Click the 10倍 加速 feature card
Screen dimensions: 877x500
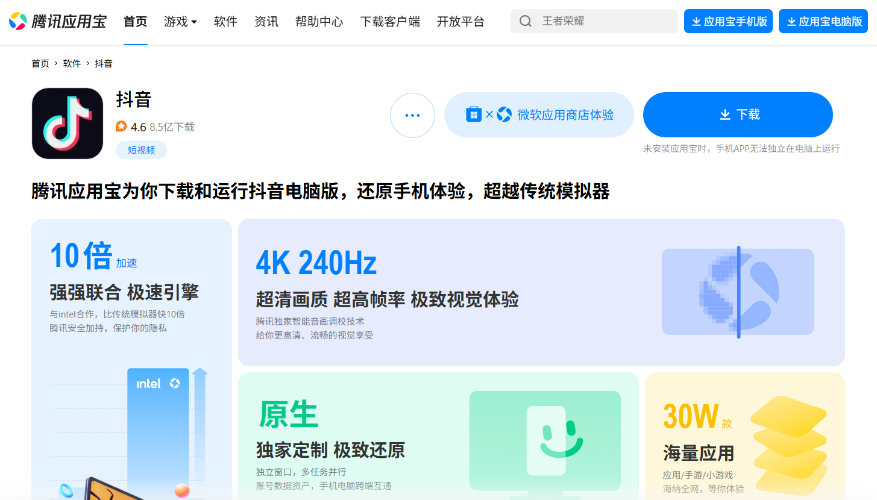point(131,359)
